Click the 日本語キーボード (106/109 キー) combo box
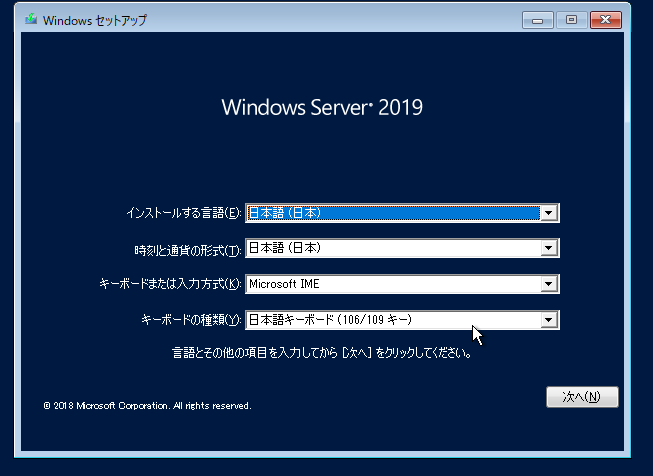 [402, 320]
